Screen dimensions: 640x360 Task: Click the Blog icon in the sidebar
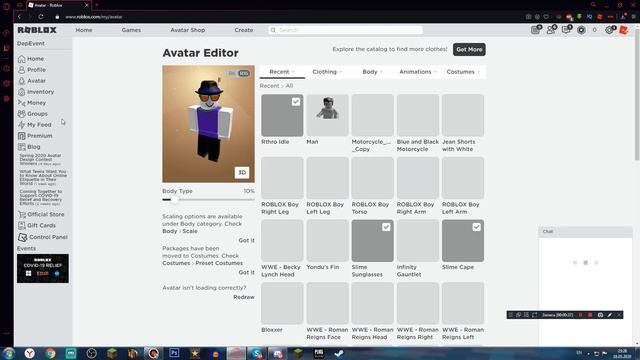pyautogui.click(x=22, y=147)
